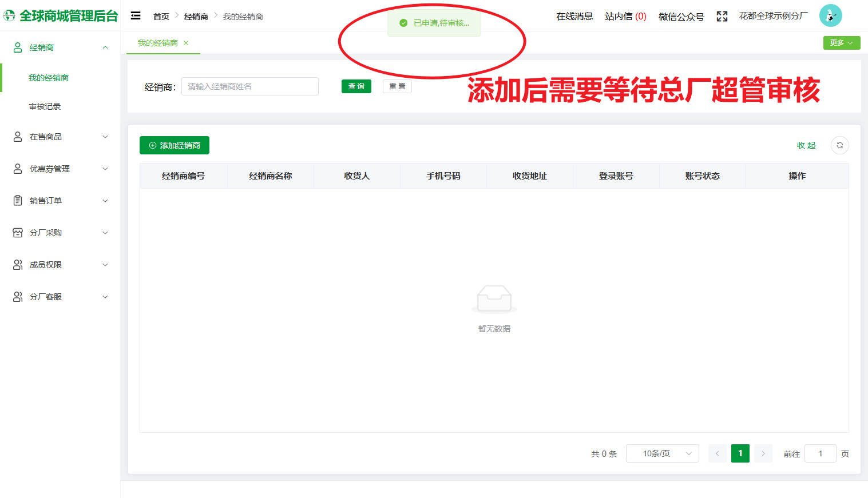Open 分厂采购 via its sidebar icon
This screenshot has width=868, height=498.
click(17, 232)
